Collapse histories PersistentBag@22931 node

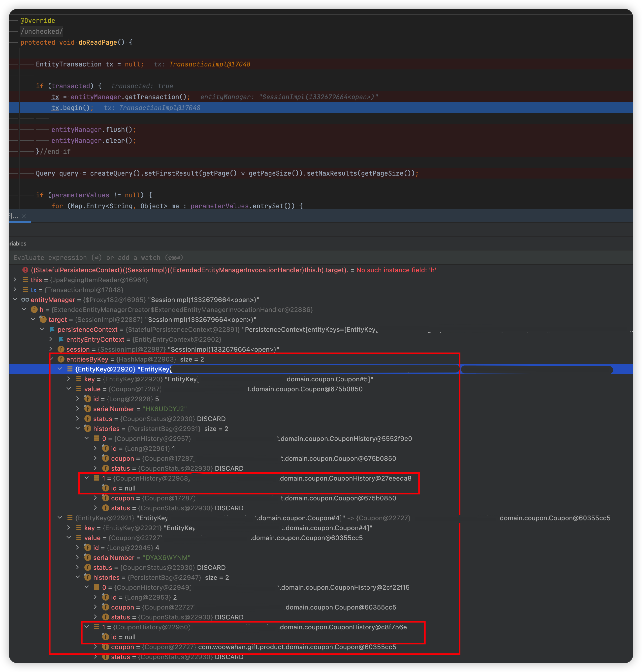click(x=78, y=429)
